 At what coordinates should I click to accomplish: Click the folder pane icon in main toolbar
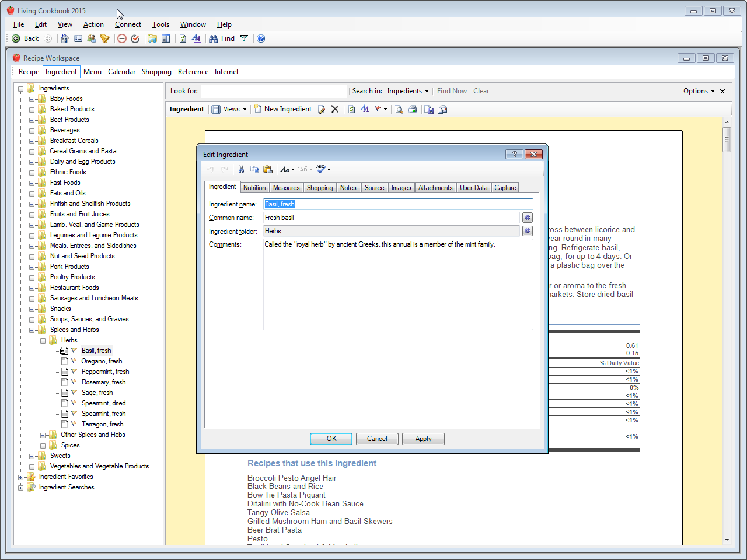[152, 38]
